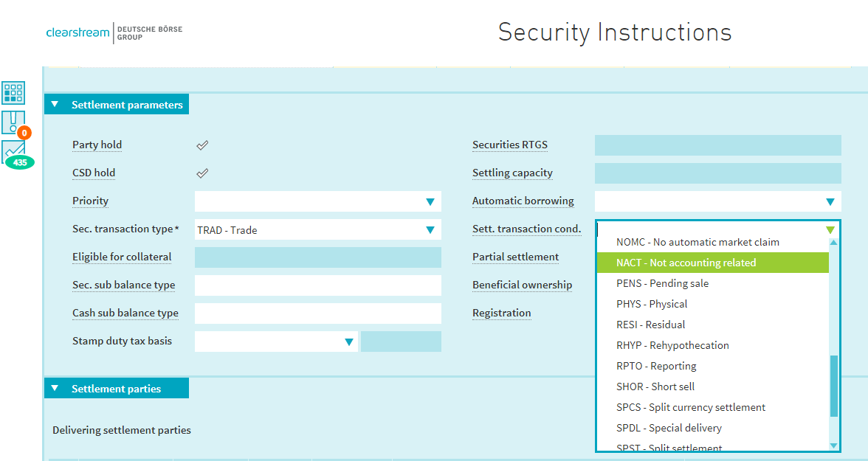Click the dropdown list scrollbar thumb
Viewport: 868px width, 461px height.
click(834, 385)
